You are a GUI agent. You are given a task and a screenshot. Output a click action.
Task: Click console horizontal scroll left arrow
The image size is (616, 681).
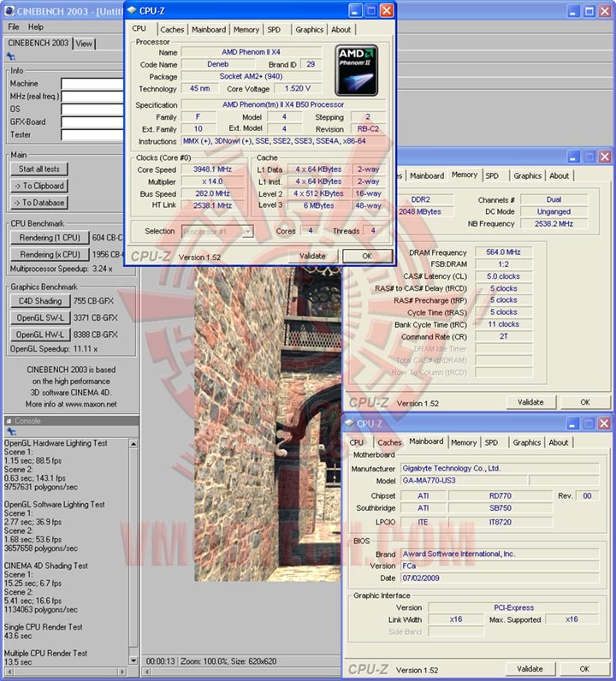click(x=9, y=672)
